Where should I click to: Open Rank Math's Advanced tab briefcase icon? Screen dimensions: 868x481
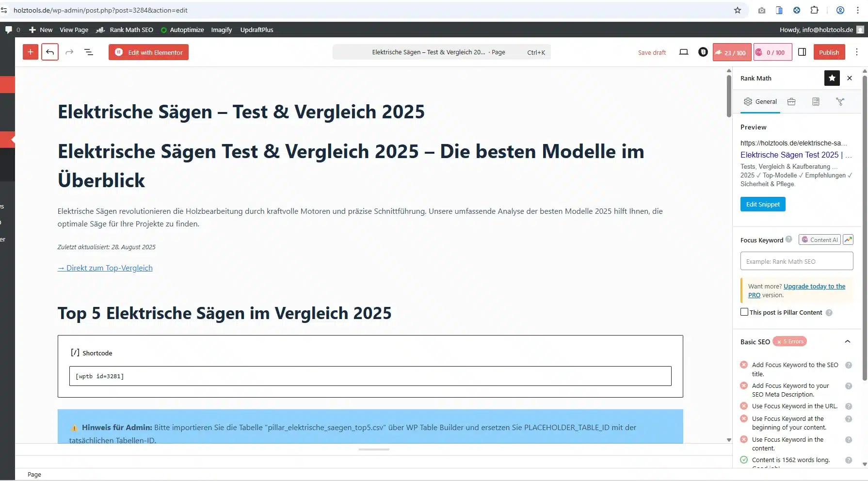(791, 101)
